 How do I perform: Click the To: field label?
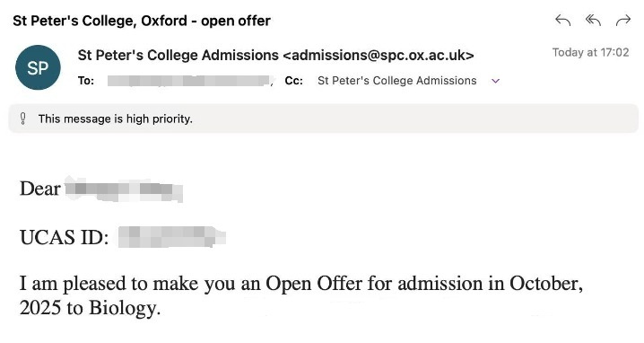point(86,81)
